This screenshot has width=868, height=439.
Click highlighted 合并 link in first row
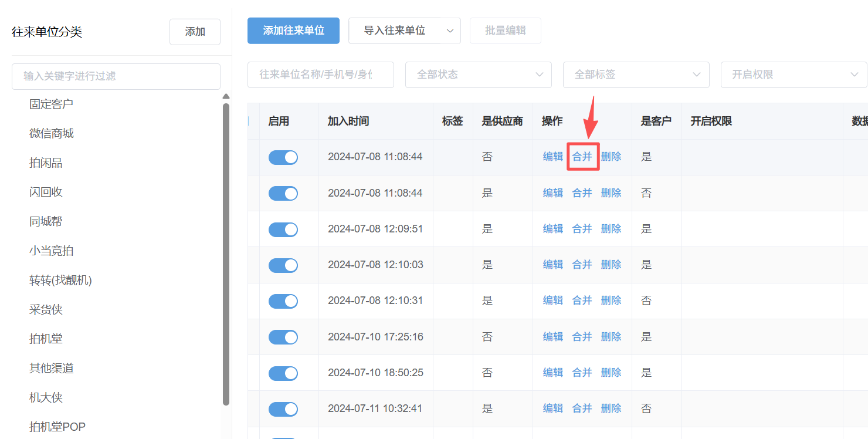[582, 157]
